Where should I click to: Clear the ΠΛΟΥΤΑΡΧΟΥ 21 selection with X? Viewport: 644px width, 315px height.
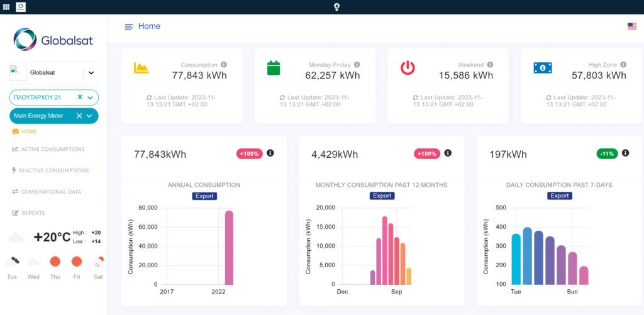click(80, 97)
